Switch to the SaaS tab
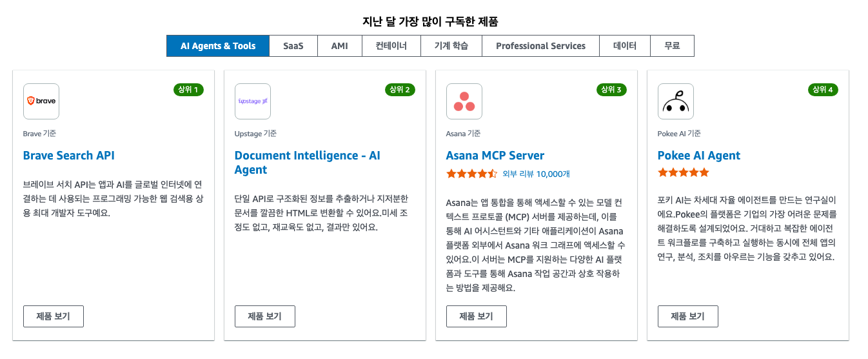 click(x=293, y=46)
